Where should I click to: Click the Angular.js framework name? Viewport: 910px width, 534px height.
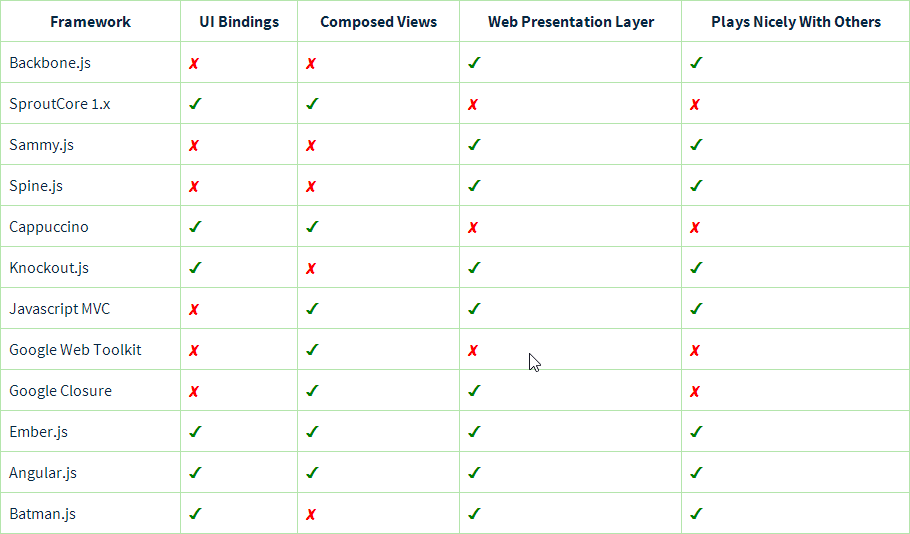click(x=43, y=472)
